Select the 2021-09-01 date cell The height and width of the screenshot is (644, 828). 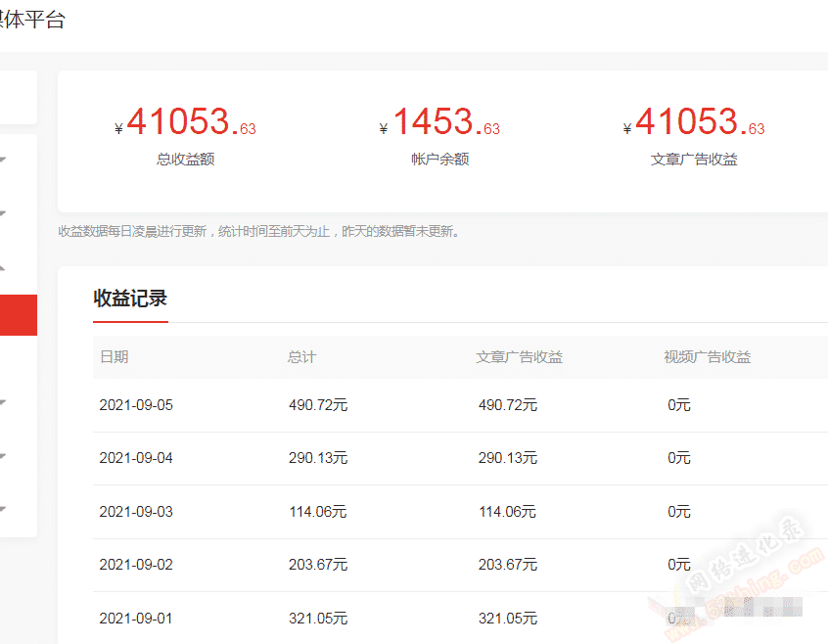click(136, 619)
